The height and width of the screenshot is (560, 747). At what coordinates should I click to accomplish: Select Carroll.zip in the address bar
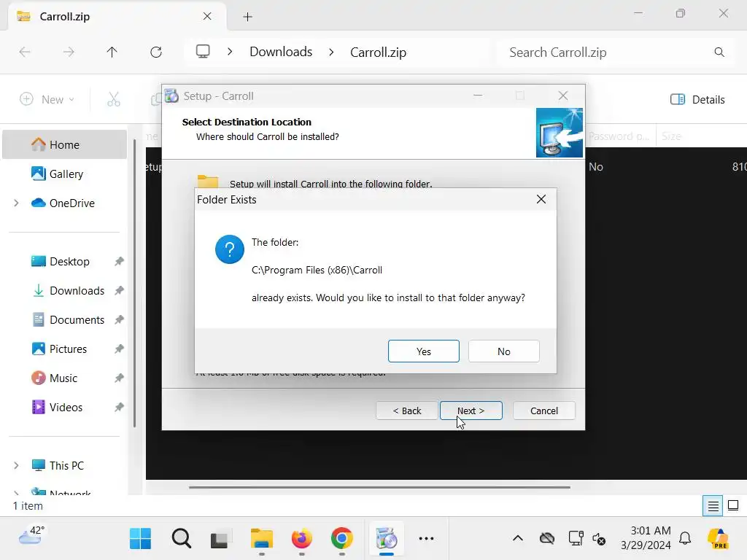(379, 52)
